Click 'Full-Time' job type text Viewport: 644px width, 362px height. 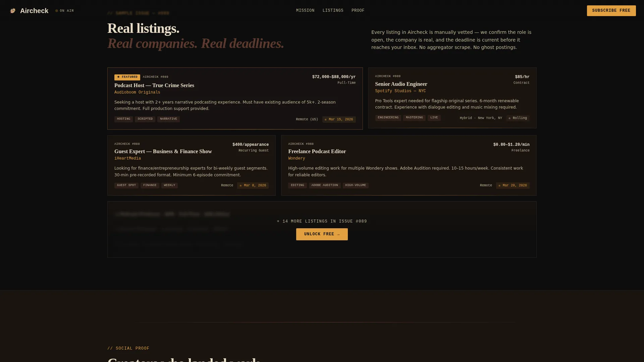(x=346, y=83)
